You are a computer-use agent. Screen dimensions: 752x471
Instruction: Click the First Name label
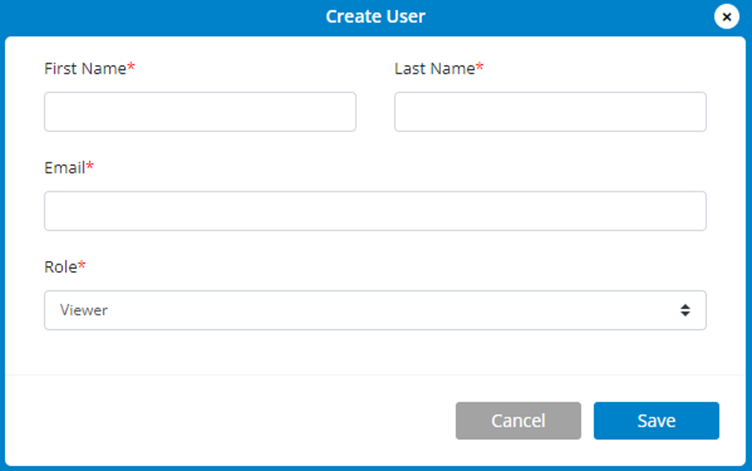pyautogui.click(x=85, y=69)
